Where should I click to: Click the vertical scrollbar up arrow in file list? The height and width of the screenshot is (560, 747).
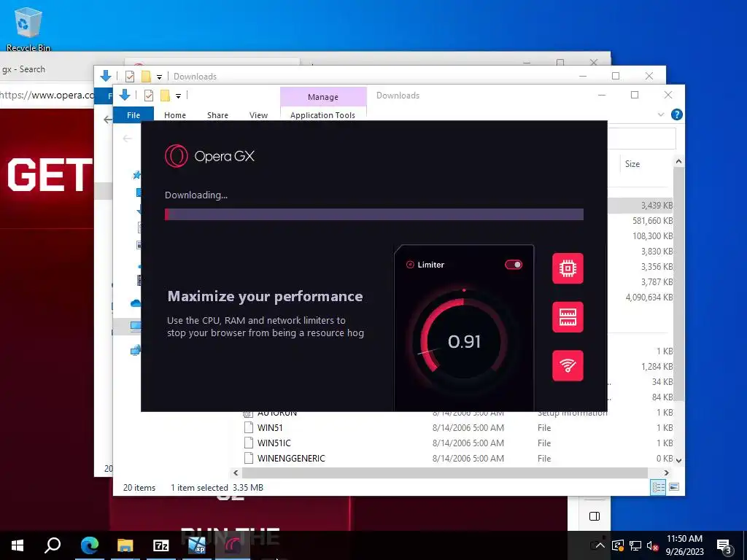coord(679,162)
